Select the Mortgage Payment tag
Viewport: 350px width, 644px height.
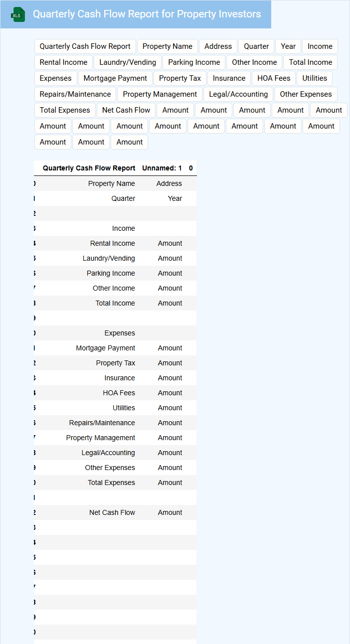pos(115,78)
